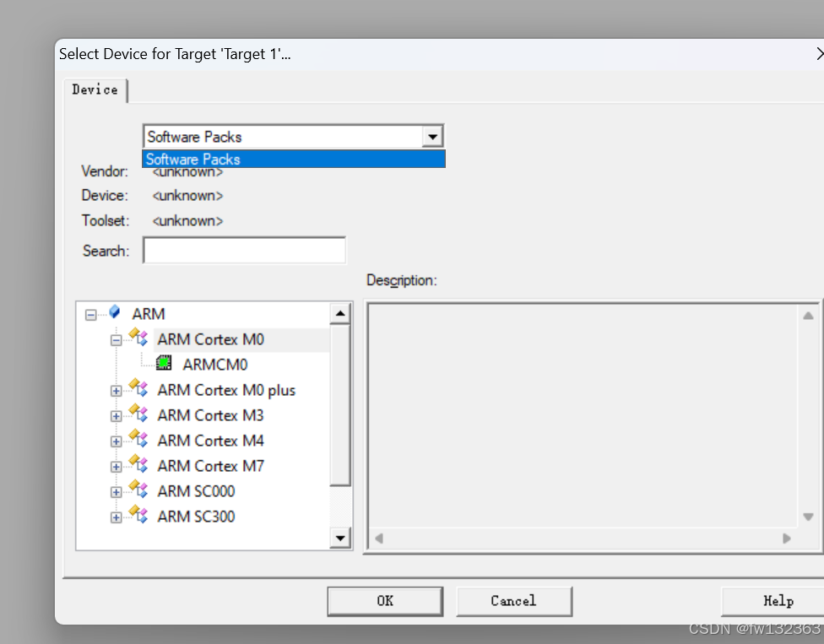The image size is (824, 644).
Task: Expand the ARM Cortex M7 node
Action: (117, 467)
